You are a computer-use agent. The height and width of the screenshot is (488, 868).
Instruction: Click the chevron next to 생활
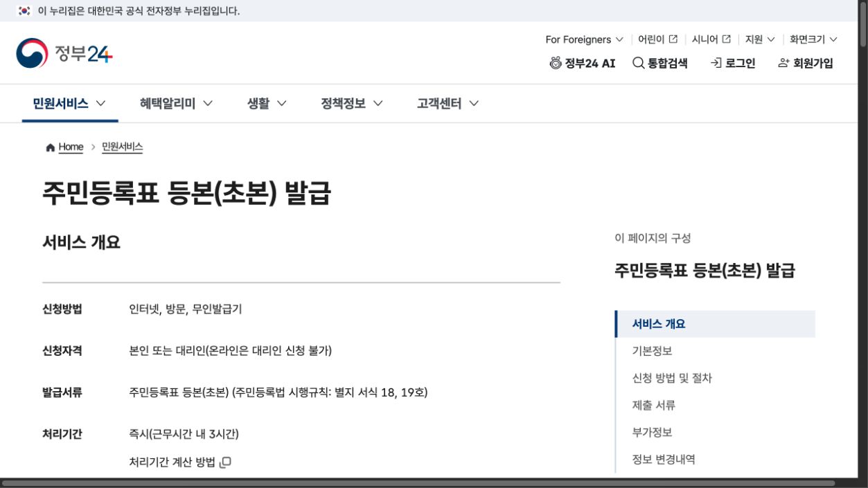click(281, 104)
